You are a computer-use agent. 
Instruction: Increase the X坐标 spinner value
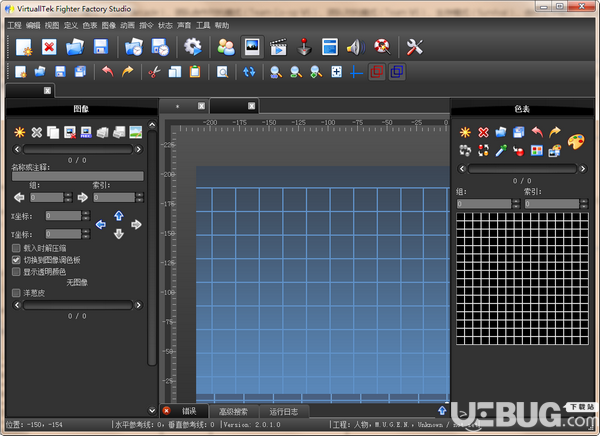[86, 213]
